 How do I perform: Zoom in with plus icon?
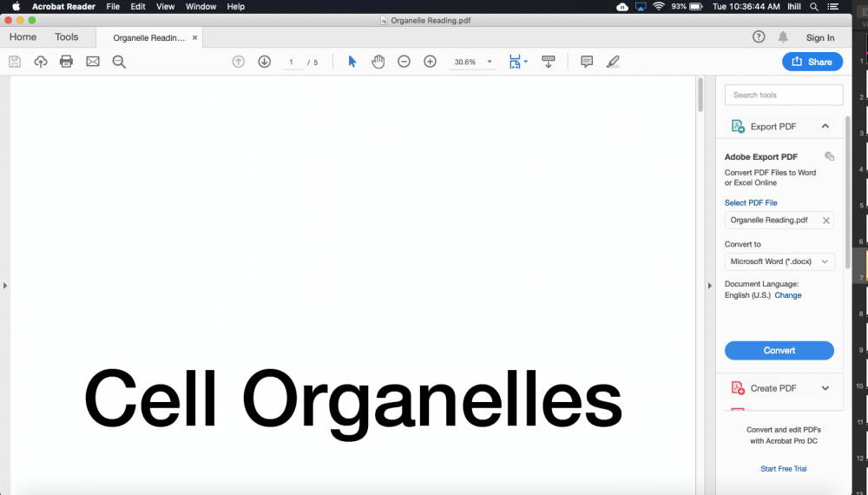[431, 62]
